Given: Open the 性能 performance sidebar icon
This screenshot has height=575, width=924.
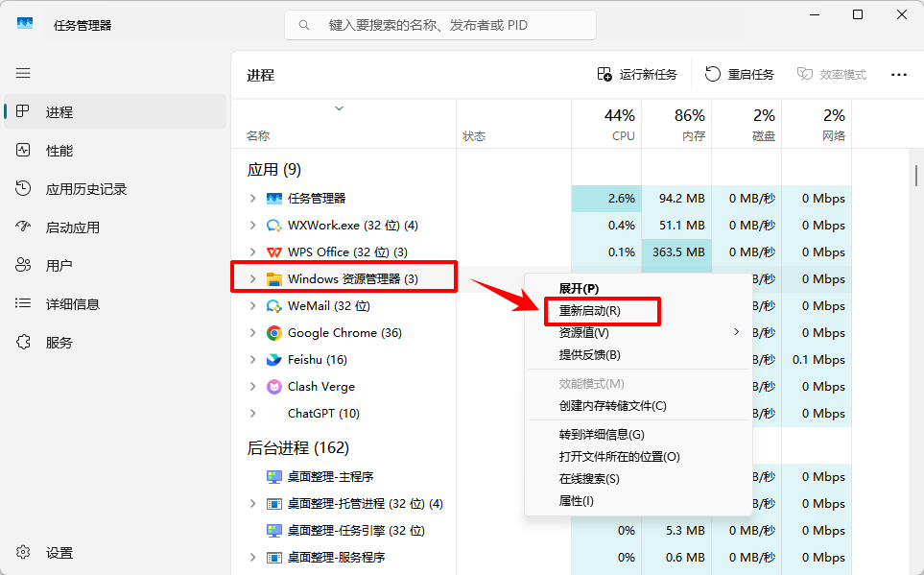Looking at the screenshot, I should point(23,150).
